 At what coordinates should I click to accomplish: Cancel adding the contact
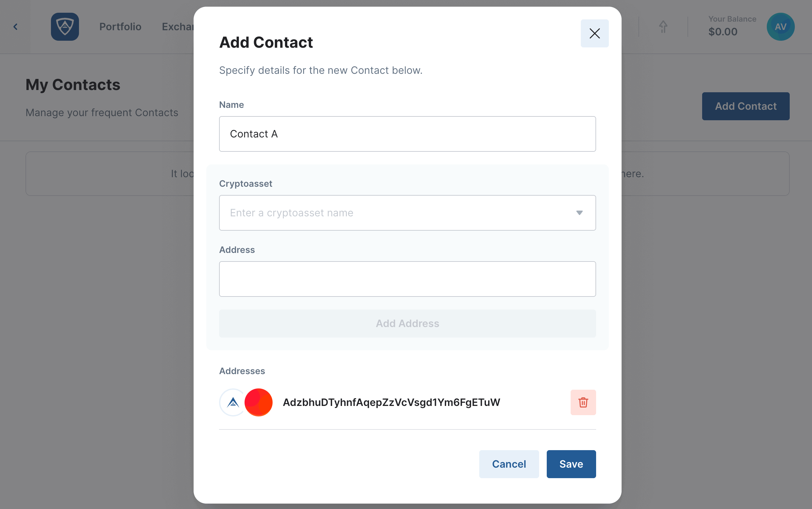tap(509, 464)
